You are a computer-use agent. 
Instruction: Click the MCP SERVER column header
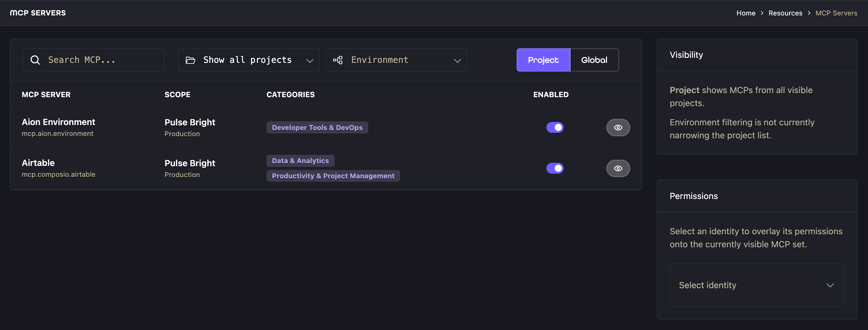pyautogui.click(x=46, y=95)
